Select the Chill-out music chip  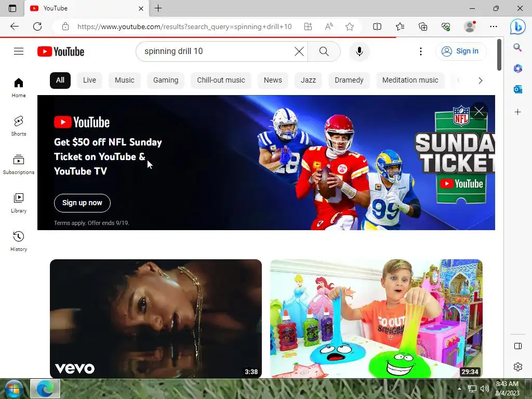point(221,81)
